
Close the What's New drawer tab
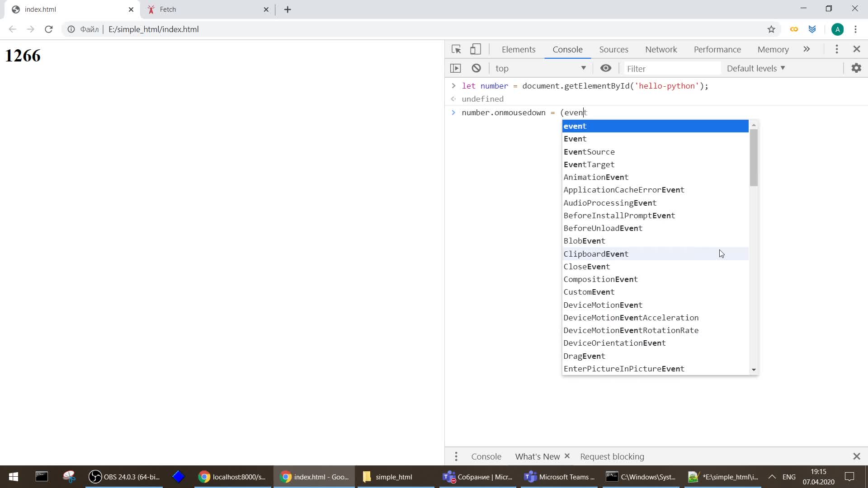pyautogui.click(x=567, y=456)
